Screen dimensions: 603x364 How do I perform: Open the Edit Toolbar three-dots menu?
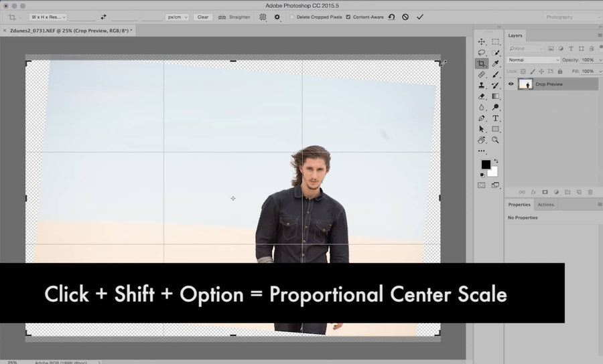pos(482,151)
